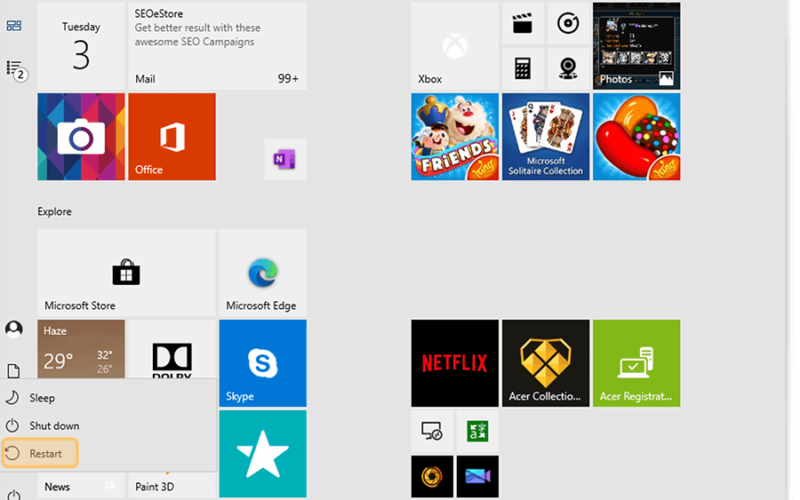This screenshot has height=500, width=800.
Task: Open the Pinned tiles view icon
Action: click(x=14, y=26)
